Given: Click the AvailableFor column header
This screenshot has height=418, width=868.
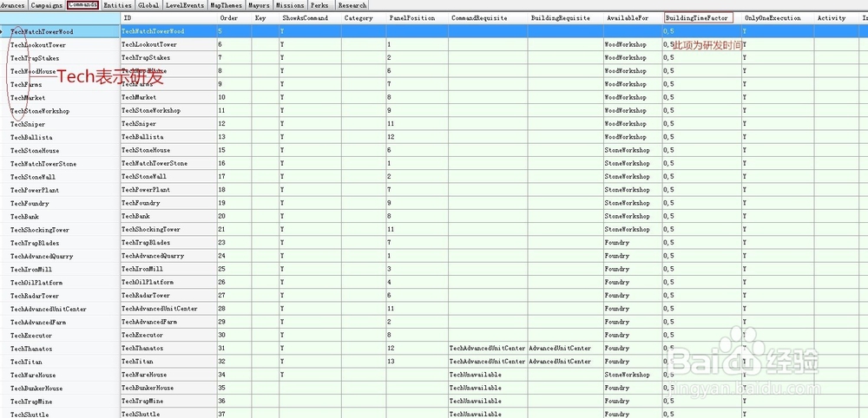Looking at the screenshot, I should (x=633, y=17).
